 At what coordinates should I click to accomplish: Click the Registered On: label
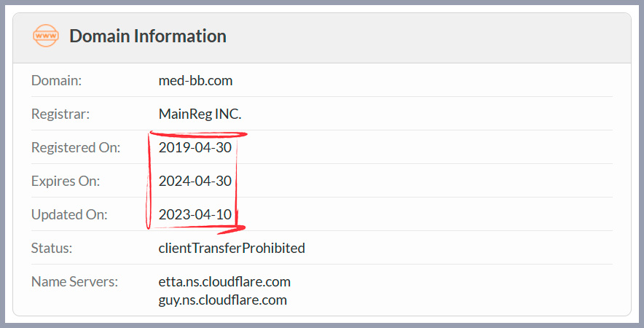click(76, 147)
